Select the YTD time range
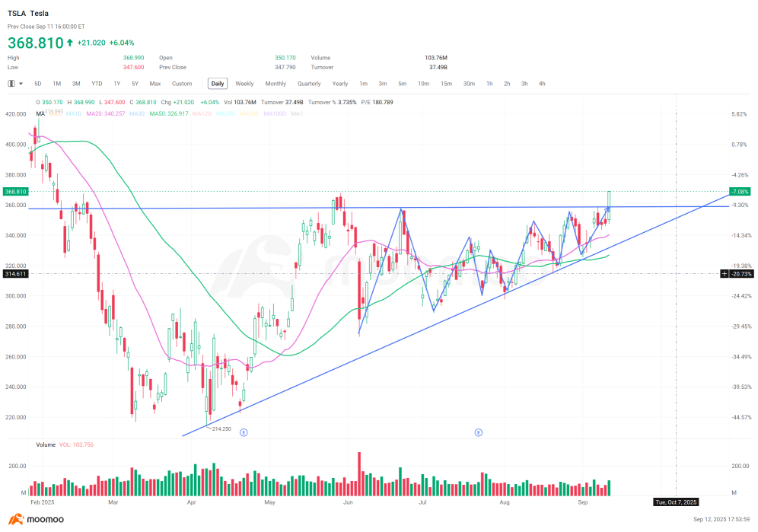758x532 pixels. click(x=97, y=84)
